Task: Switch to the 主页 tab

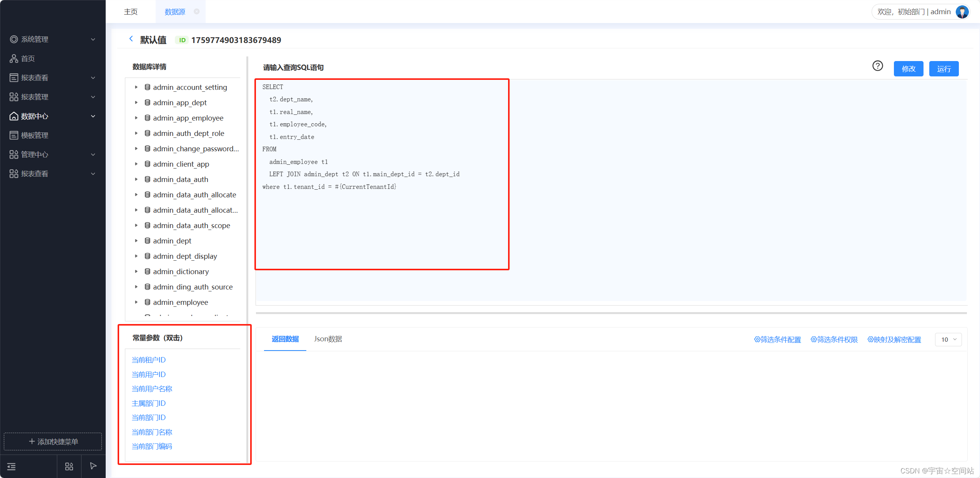Action: tap(131, 12)
